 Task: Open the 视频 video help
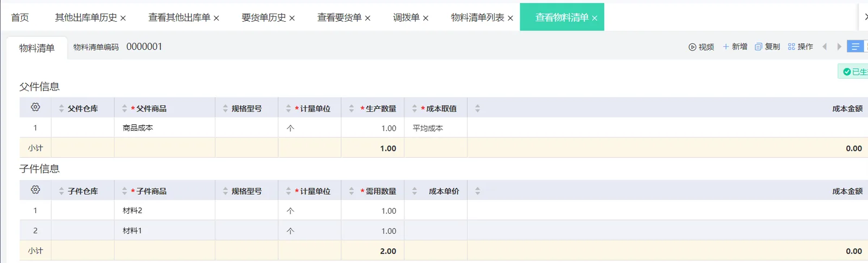[701, 47]
